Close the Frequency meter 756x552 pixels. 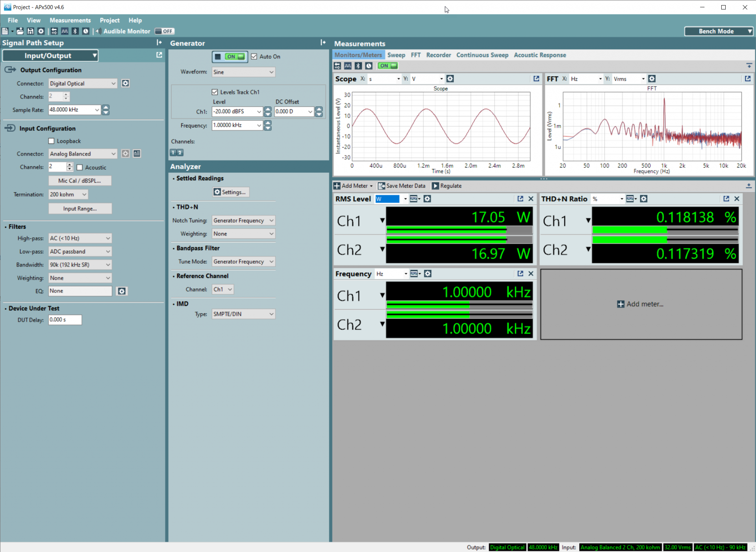click(531, 273)
